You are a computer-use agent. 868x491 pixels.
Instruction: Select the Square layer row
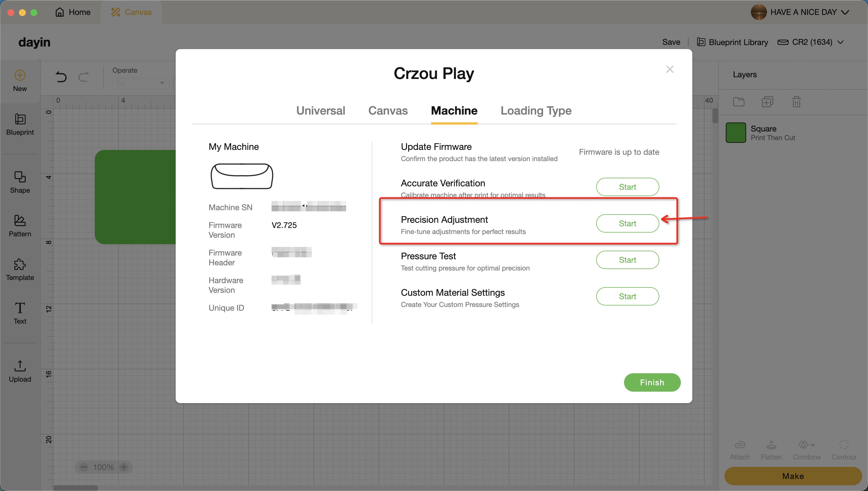(x=793, y=133)
